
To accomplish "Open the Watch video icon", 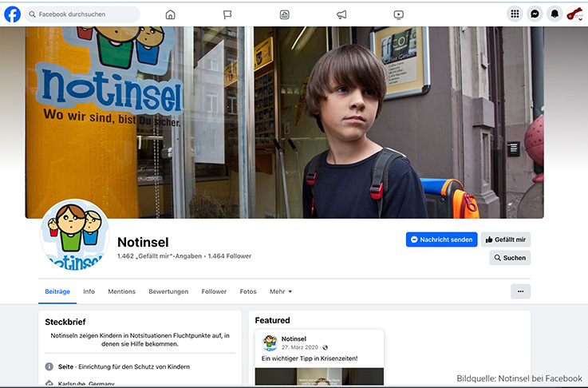I will pos(399,14).
